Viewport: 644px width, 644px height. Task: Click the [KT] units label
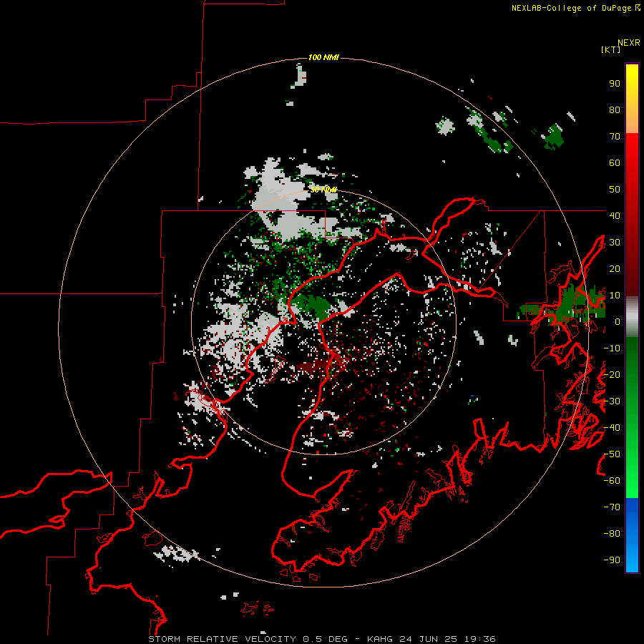pos(611,49)
